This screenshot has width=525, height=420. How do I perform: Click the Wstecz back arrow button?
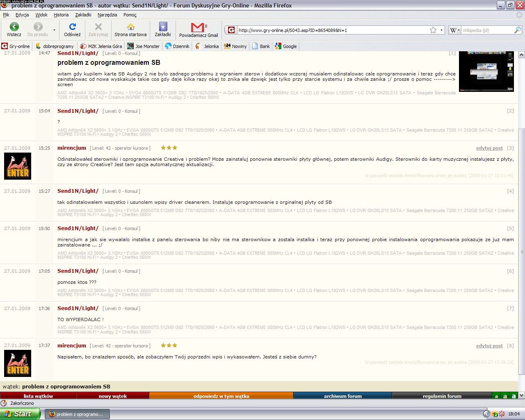[x=14, y=27]
